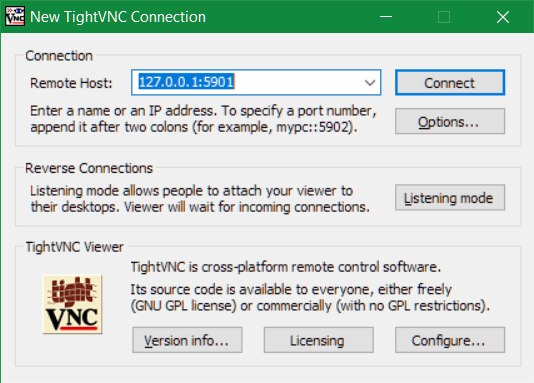Click text 'TightVNC is cross-platform remote control software.'

click(286, 267)
